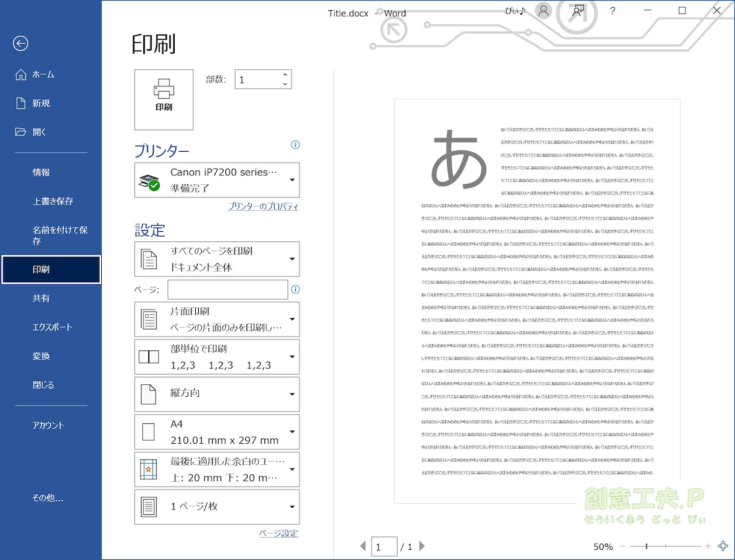
Task: Open the アカウント page
Action: [x=51, y=426]
